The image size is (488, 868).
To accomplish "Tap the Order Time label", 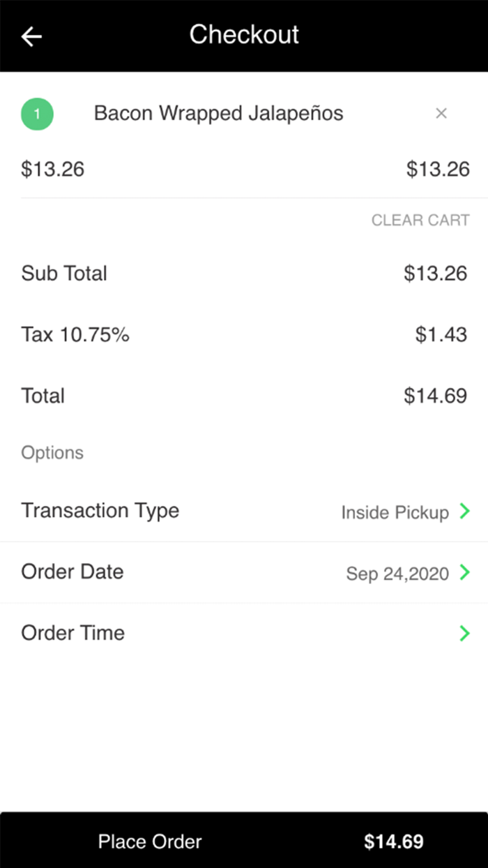I will pyautogui.click(x=73, y=634).
